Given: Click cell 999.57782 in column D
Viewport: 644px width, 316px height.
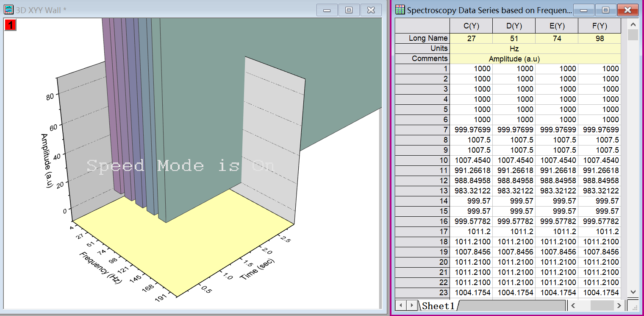Looking at the screenshot, I should coord(514,221).
